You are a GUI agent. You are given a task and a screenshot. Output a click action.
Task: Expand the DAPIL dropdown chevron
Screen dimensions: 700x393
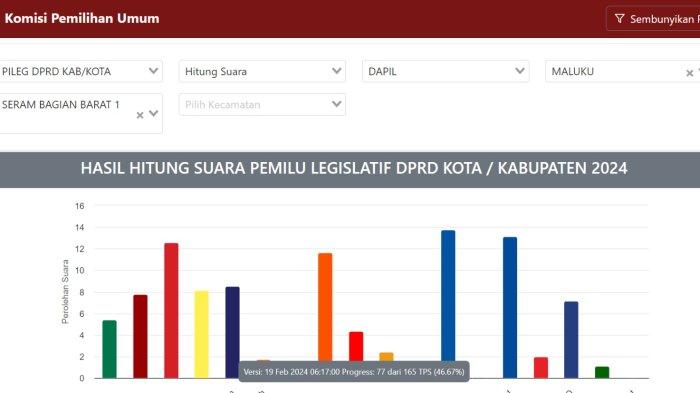pyautogui.click(x=520, y=71)
